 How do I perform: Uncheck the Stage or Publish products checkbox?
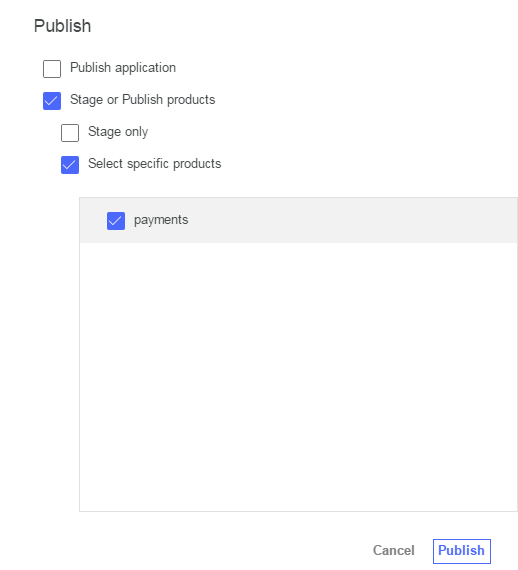[52, 101]
